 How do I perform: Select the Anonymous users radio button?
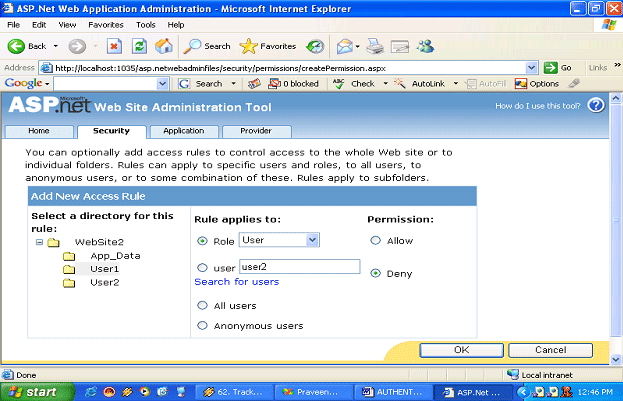(x=202, y=325)
